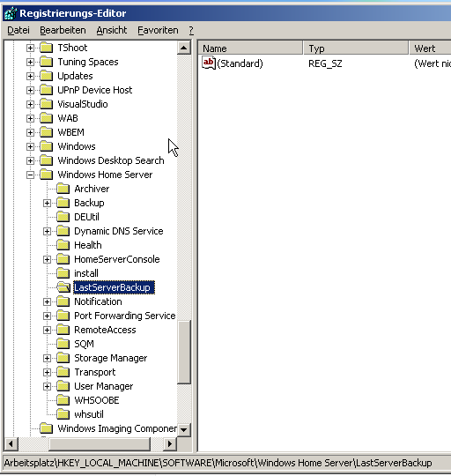Sort values by the Name column header

click(250, 48)
